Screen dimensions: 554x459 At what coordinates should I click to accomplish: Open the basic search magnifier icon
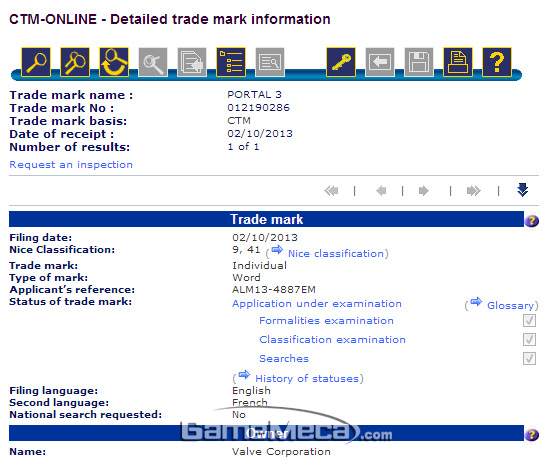click(x=36, y=62)
